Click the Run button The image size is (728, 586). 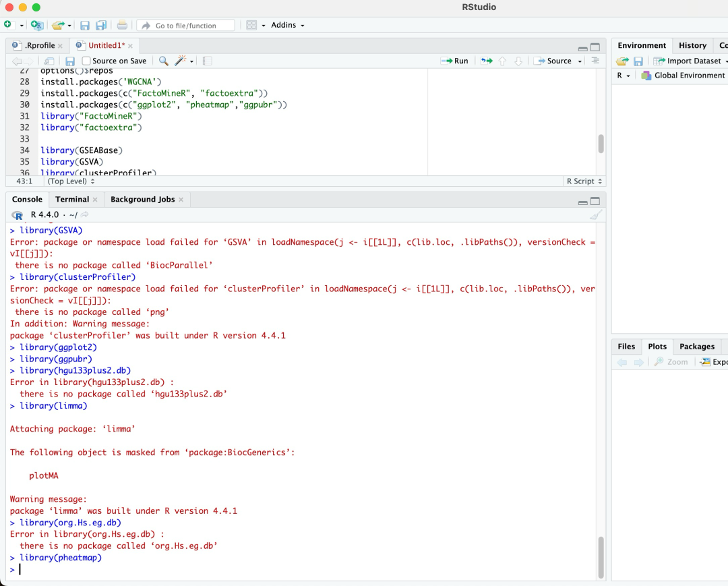click(455, 61)
